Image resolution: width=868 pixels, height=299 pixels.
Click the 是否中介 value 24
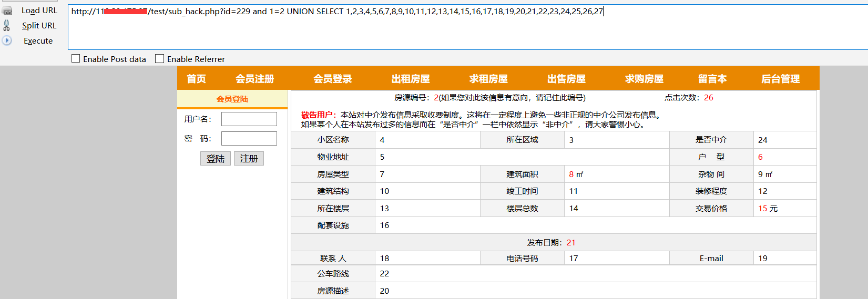pos(763,140)
